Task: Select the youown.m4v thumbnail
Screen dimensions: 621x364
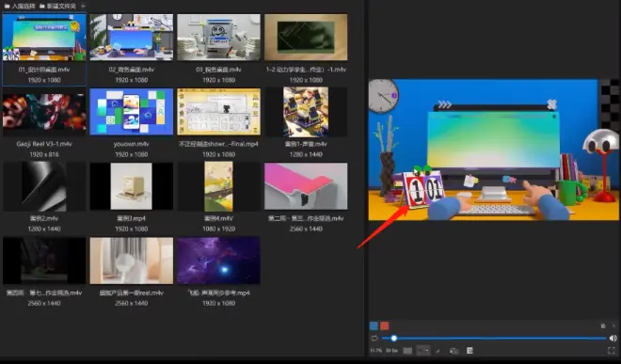Action: click(132, 112)
